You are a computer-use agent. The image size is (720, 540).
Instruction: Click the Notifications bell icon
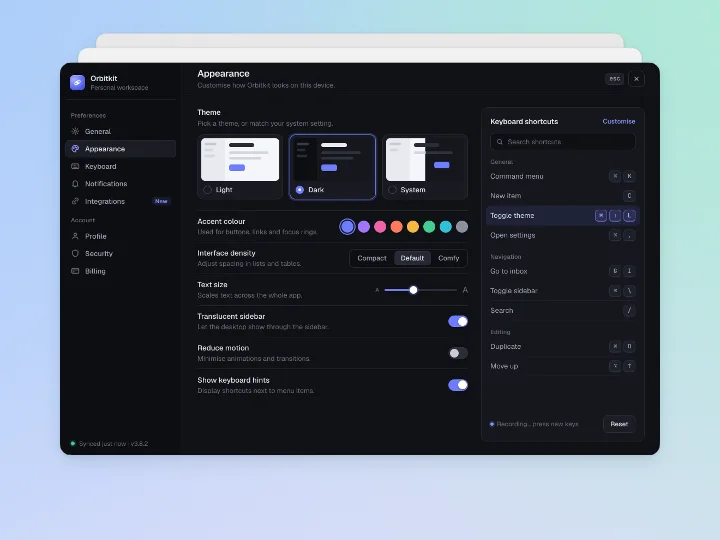pos(75,184)
